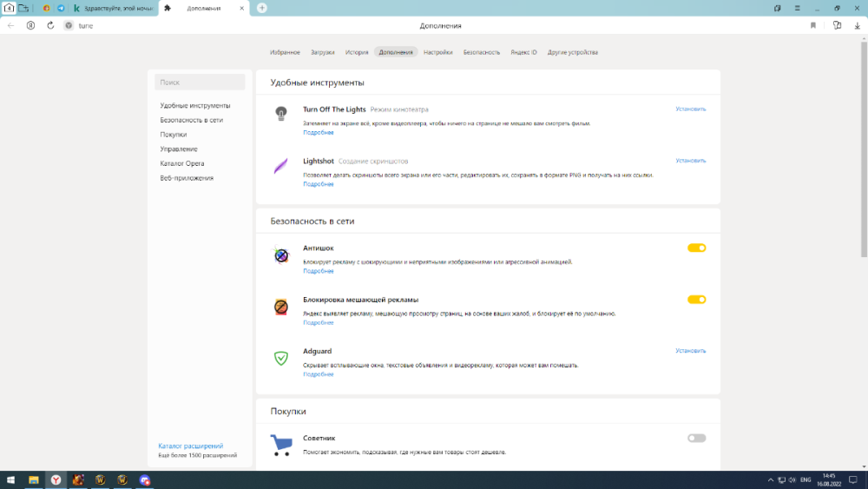
Task: Install Turn Off The Lights extension
Action: click(691, 109)
